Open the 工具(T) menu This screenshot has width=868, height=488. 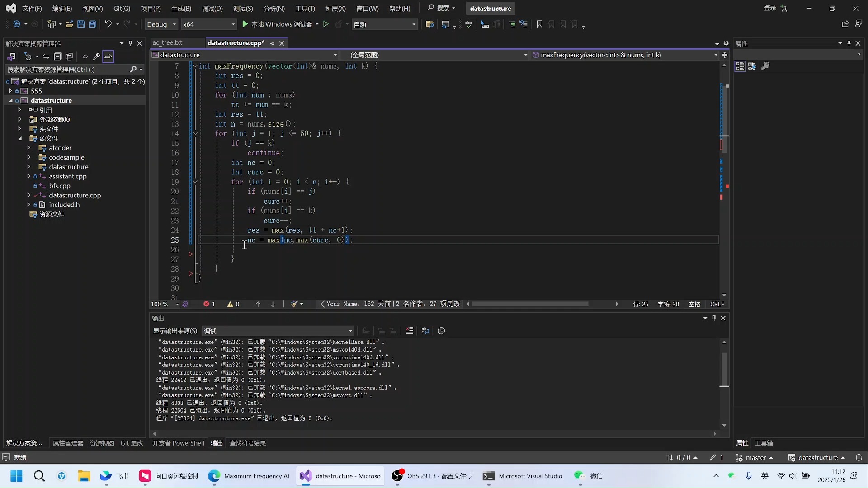point(305,9)
